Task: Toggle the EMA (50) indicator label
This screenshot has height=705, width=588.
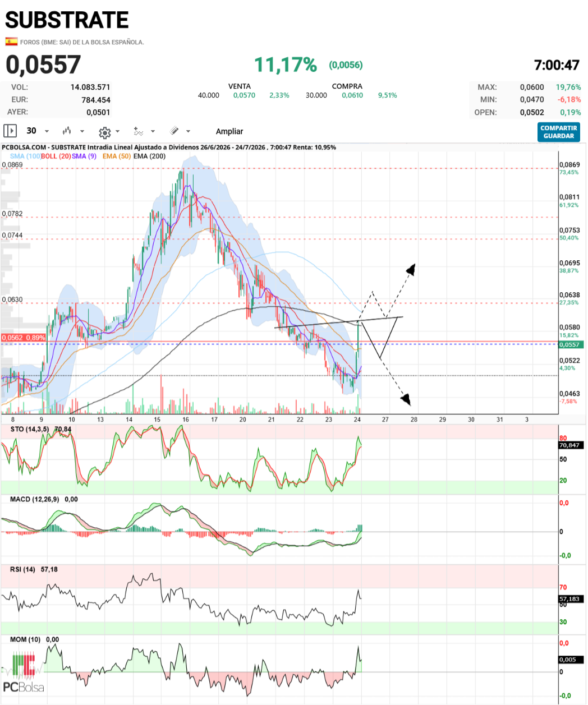Action: coord(117,156)
